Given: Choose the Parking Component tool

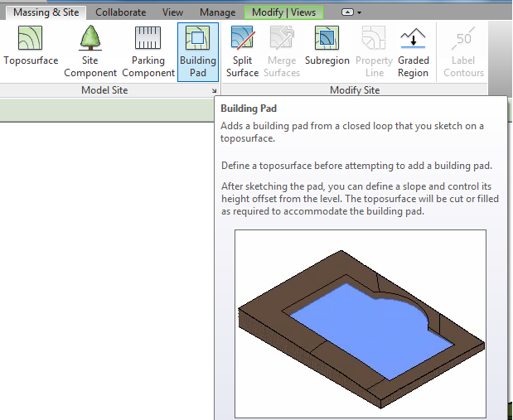Looking at the screenshot, I should pyautogui.click(x=148, y=51).
